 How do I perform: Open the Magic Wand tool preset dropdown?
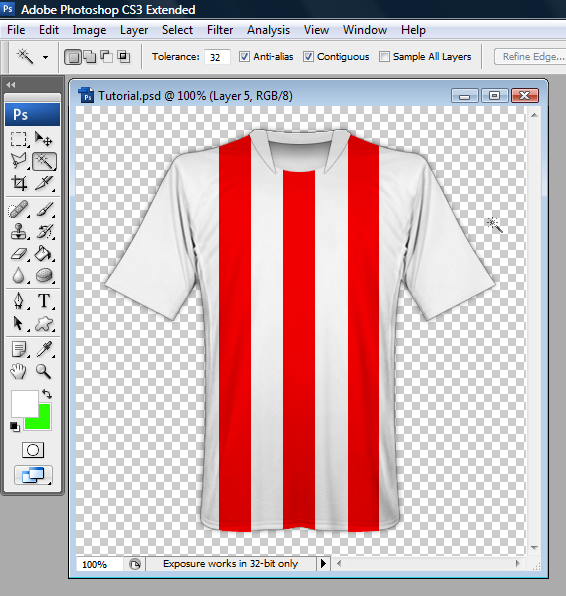pos(45,57)
